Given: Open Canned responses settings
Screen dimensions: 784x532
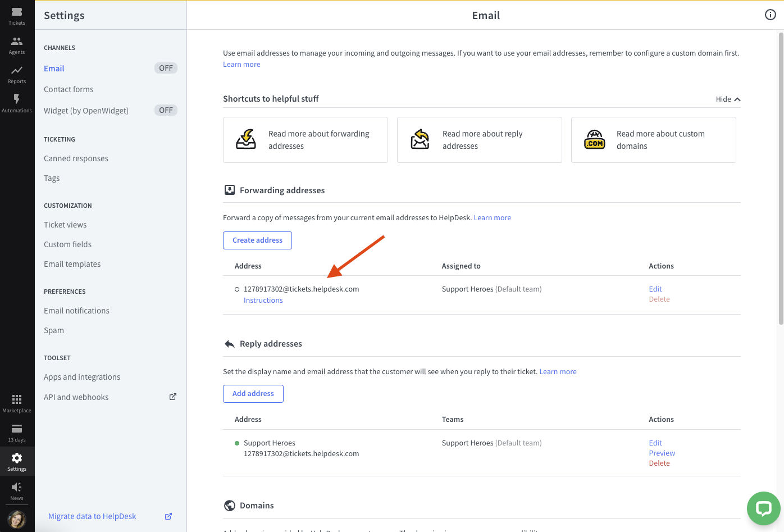Looking at the screenshot, I should coord(76,158).
